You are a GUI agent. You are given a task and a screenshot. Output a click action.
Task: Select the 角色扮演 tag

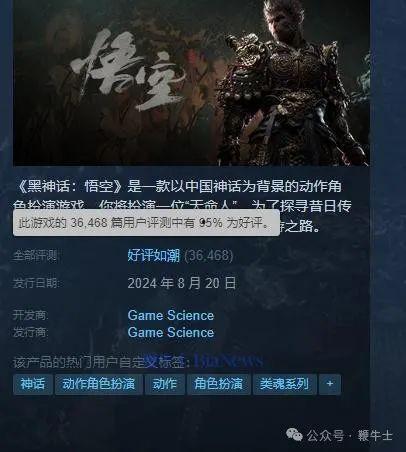tap(219, 384)
